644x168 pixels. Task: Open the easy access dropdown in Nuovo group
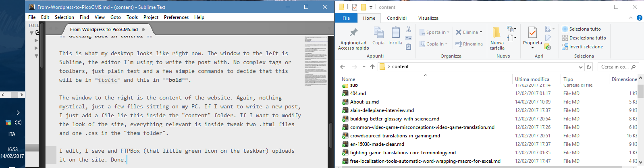point(511,38)
